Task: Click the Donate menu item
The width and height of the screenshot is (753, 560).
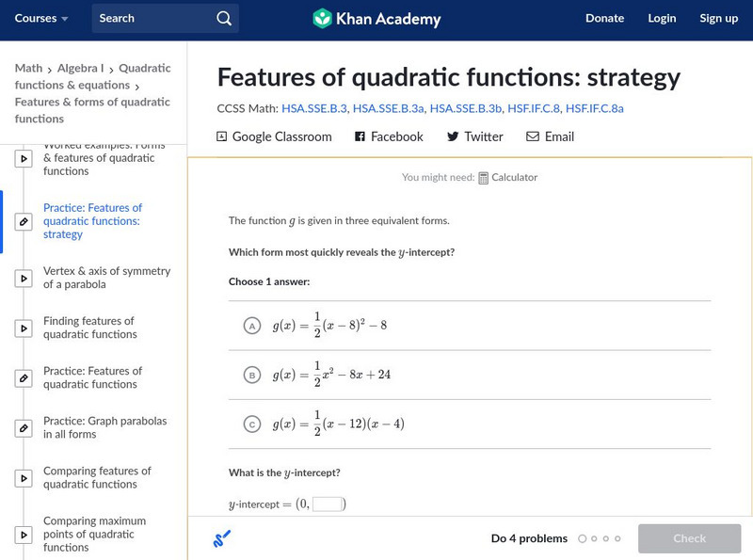Action: tap(604, 19)
